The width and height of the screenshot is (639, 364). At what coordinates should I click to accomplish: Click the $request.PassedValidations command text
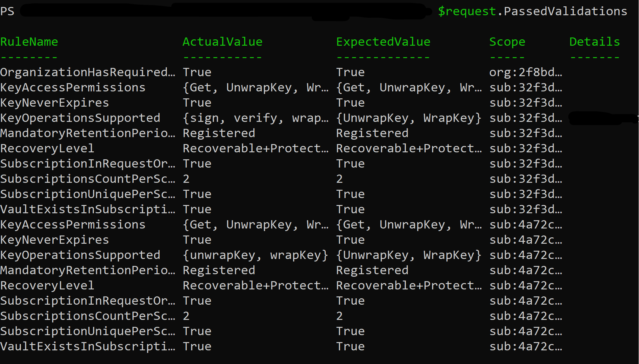[532, 11]
